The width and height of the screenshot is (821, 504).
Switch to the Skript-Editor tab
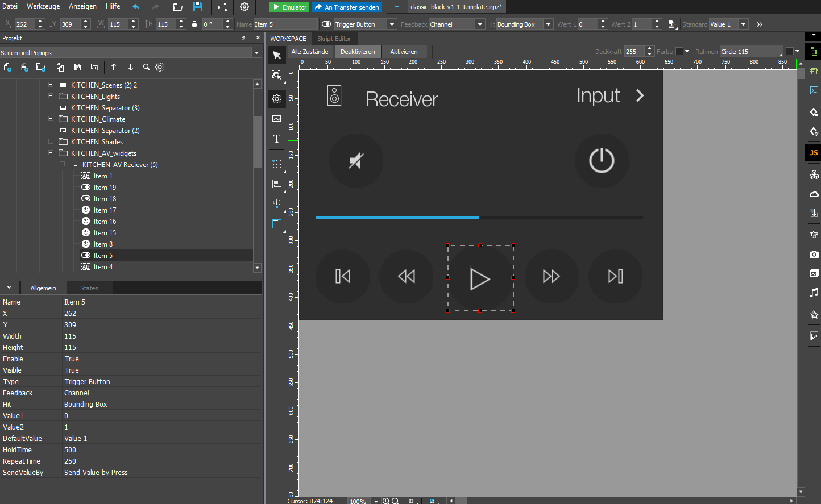tap(334, 40)
